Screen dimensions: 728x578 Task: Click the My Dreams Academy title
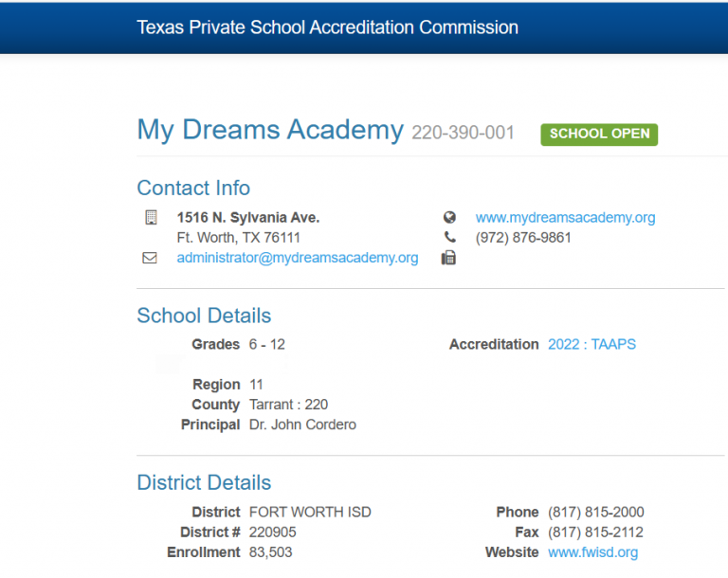[270, 130]
